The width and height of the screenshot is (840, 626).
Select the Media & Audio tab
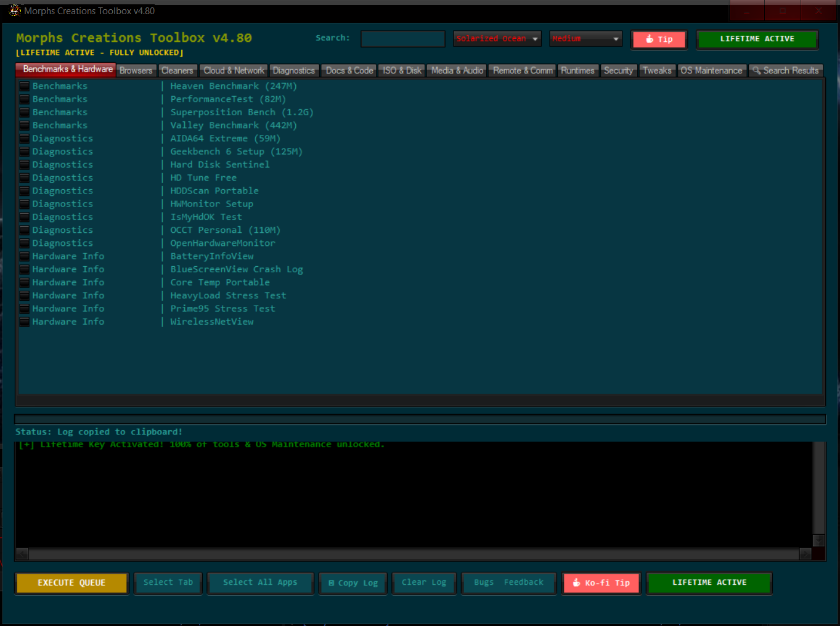457,71
